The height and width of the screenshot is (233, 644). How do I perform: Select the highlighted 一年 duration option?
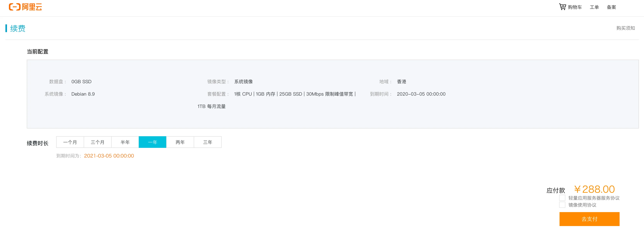click(152, 142)
